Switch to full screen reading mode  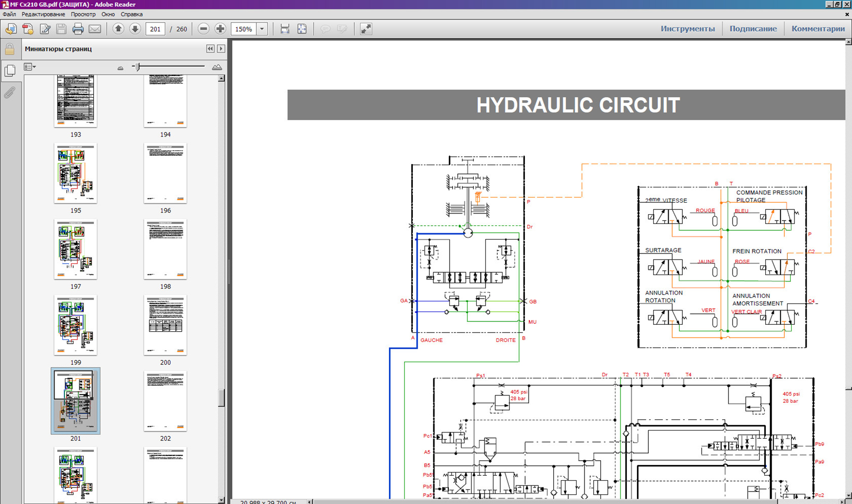pyautogui.click(x=366, y=29)
